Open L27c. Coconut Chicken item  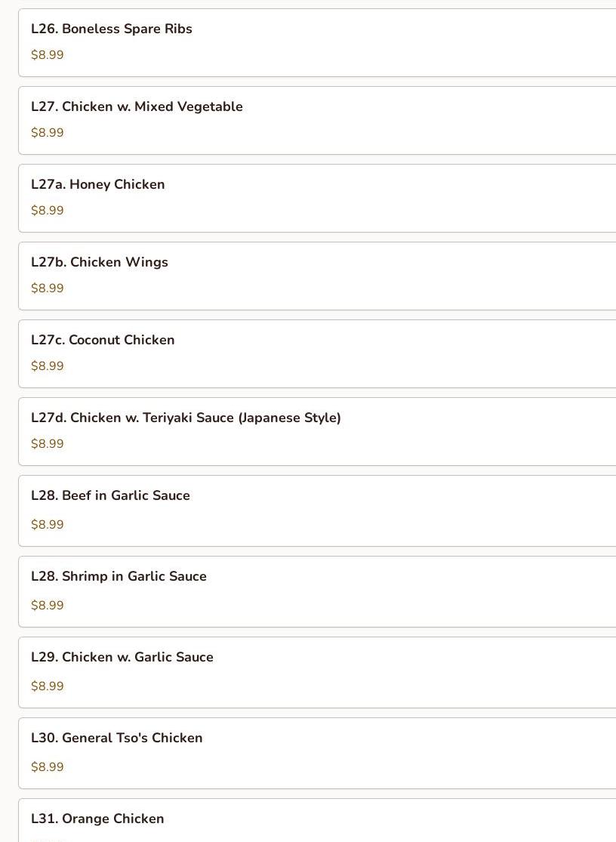(x=317, y=354)
